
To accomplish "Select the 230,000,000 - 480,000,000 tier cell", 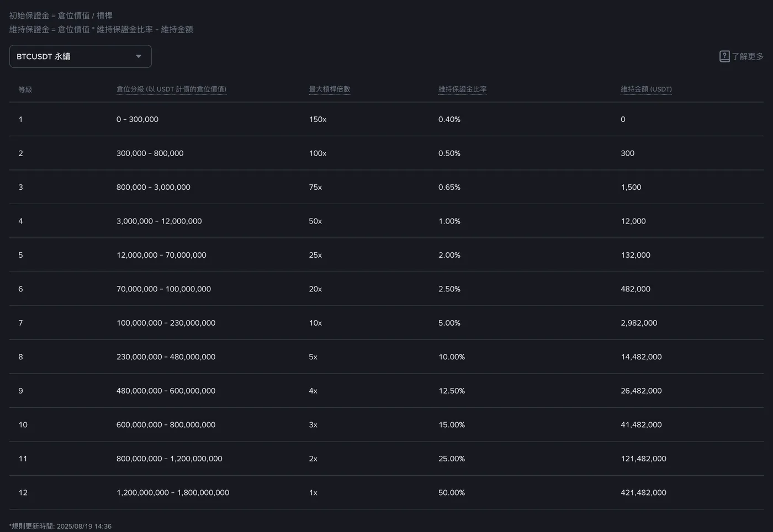I will pos(166,357).
